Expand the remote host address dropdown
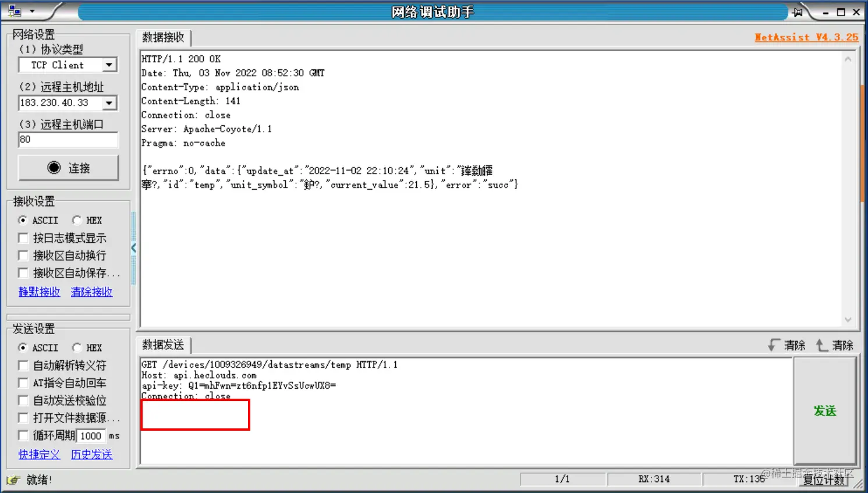 (109, 103)
